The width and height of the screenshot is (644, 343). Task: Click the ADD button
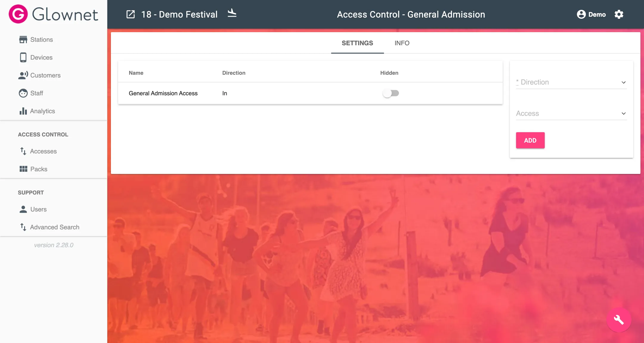click(x=530, y=140)
